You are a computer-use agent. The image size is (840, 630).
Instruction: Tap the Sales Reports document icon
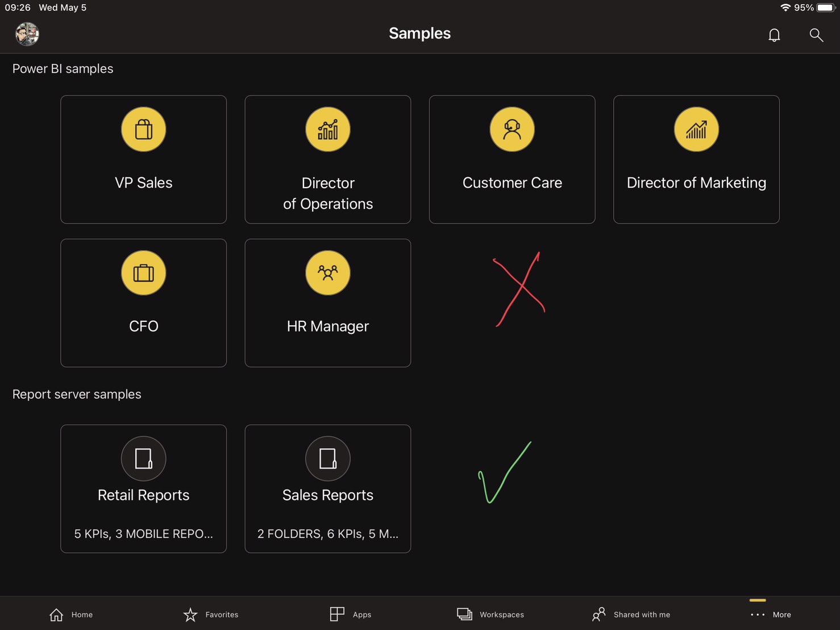click(328, 459)
